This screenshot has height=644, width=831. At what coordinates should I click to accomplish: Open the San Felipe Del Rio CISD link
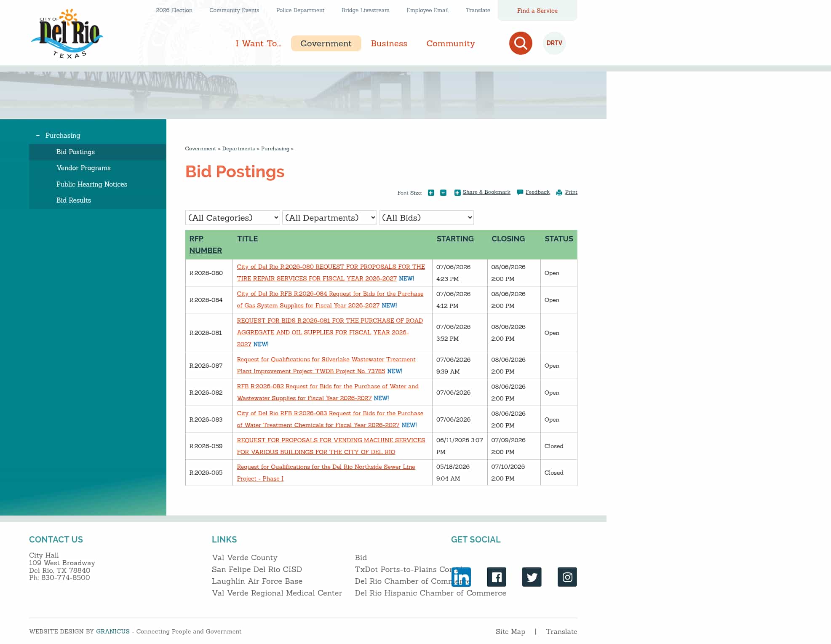[x=257, y=569]
